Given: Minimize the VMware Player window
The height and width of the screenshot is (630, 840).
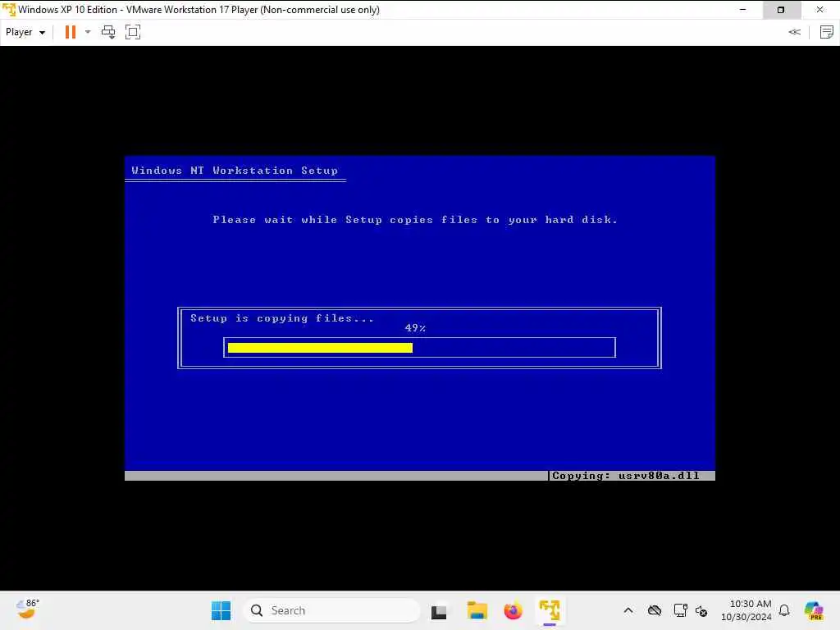Looking at the screenshot, I should tap(743, 10).
